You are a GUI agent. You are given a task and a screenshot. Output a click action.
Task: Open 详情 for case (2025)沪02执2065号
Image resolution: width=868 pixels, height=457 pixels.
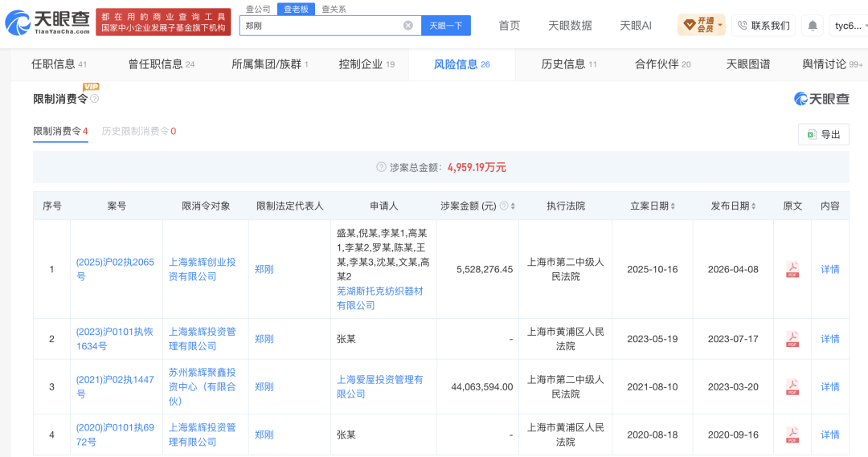pos(829,269)
